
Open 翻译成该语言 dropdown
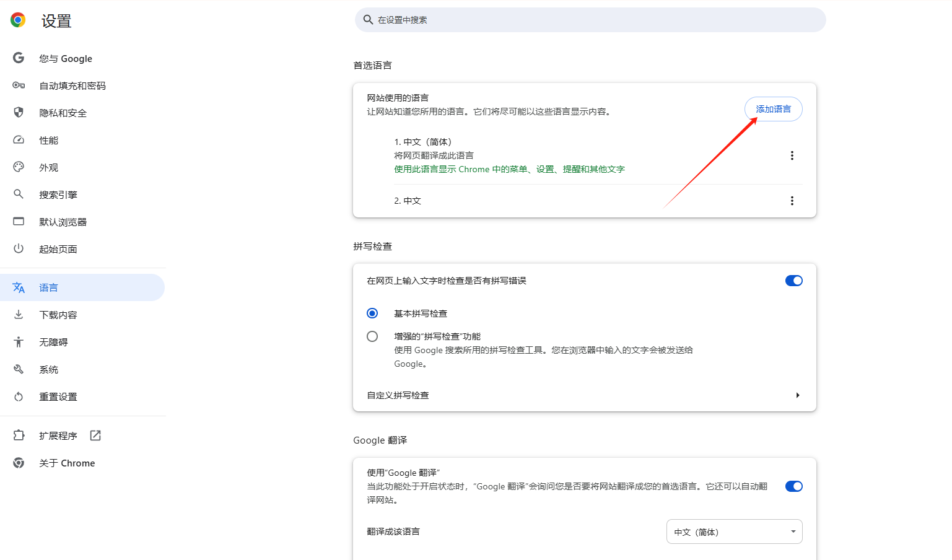tap(734, 532)
